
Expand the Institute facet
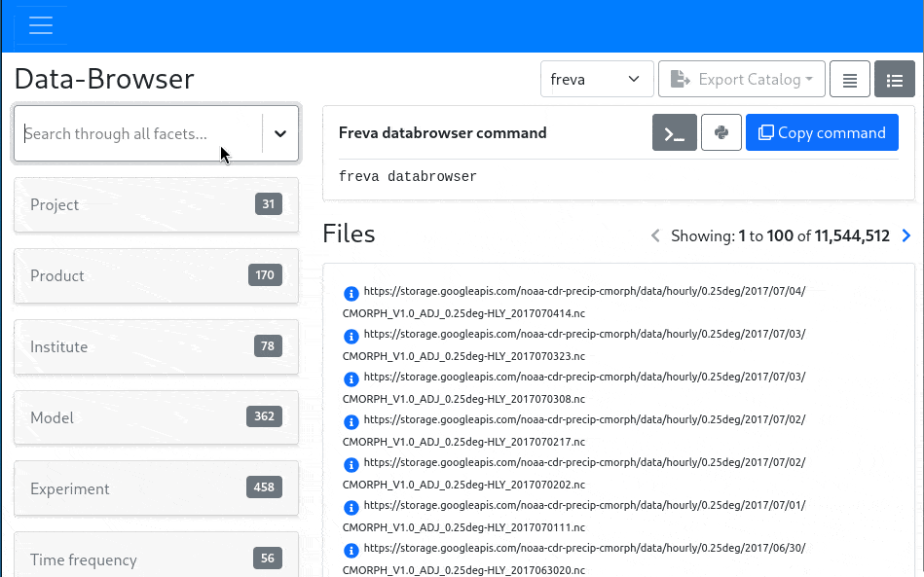coord(156,346)
